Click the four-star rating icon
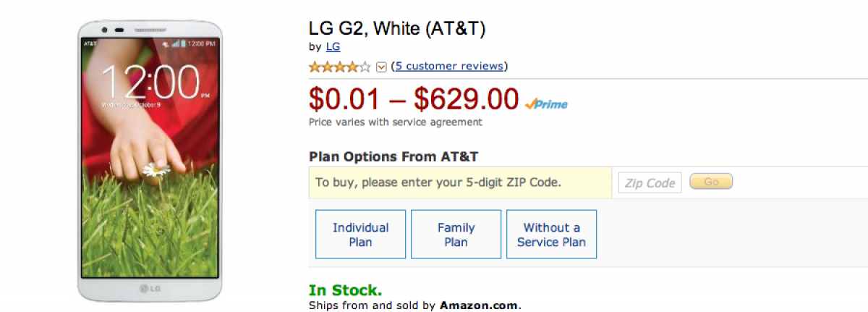 (x=339, y=67)
